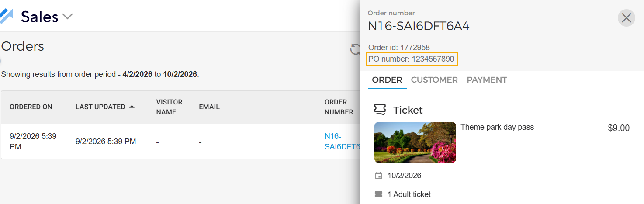Screen dimensions: 644x204
Task: Click the Ticket section icon
Action: [x=380, y=110]
